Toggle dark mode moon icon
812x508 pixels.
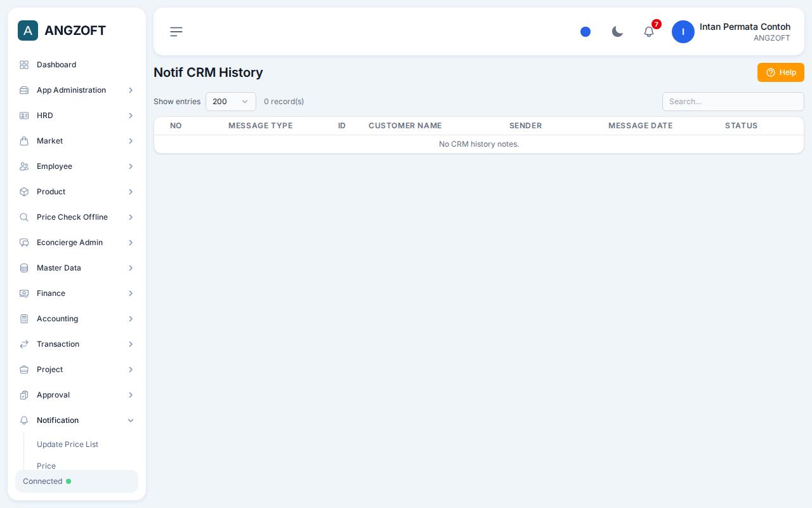coord(617,32)
